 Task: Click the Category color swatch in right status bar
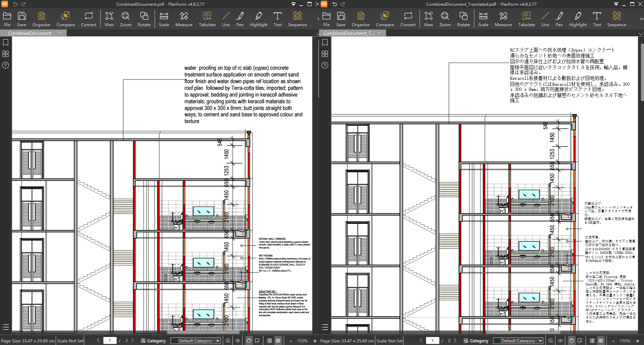[497, 341]
